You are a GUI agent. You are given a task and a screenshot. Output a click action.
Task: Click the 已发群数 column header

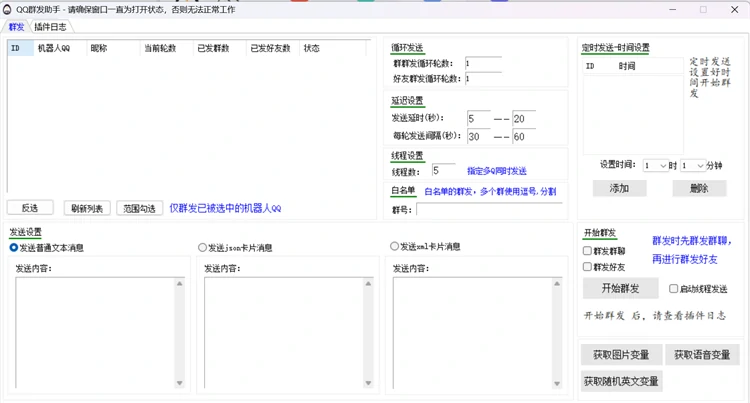point(220,48)
